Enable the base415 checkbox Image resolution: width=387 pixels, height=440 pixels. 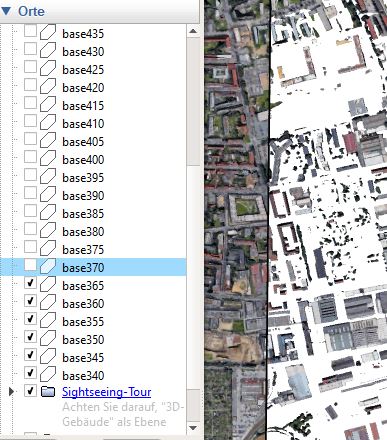[x=30, y=103]
